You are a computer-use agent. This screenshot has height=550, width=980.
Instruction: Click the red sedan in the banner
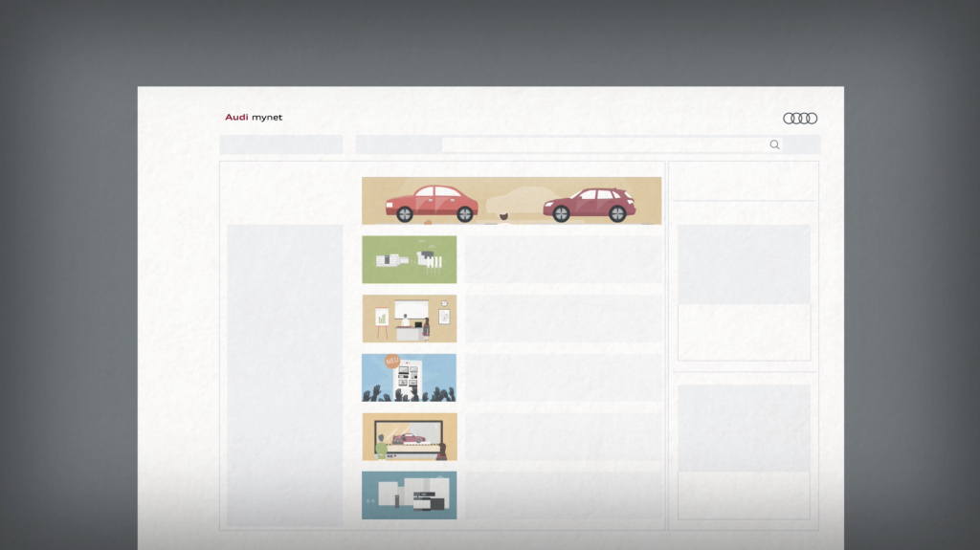click(432, 203)
